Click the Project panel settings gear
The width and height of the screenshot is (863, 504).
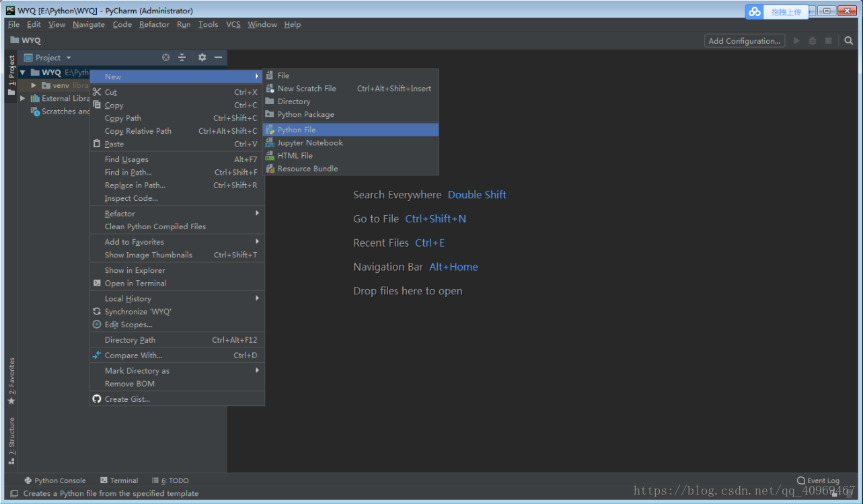202,58
